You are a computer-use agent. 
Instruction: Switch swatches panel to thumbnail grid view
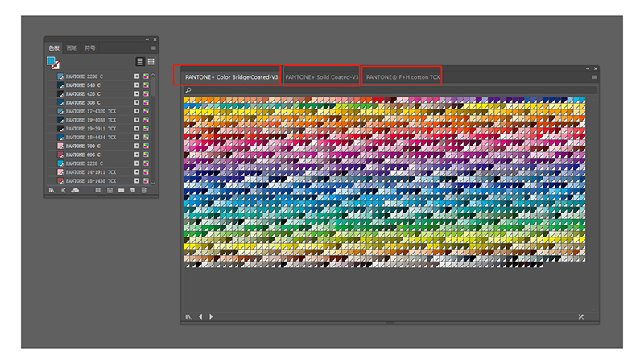[x=151, y=61]
